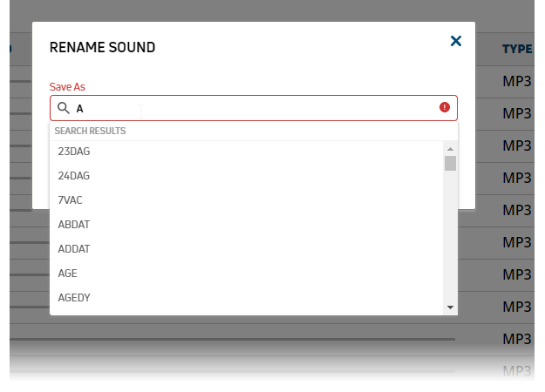
Task: Pick the 7VAC search result
Action: pyautogui.click(x=71, y=200)
